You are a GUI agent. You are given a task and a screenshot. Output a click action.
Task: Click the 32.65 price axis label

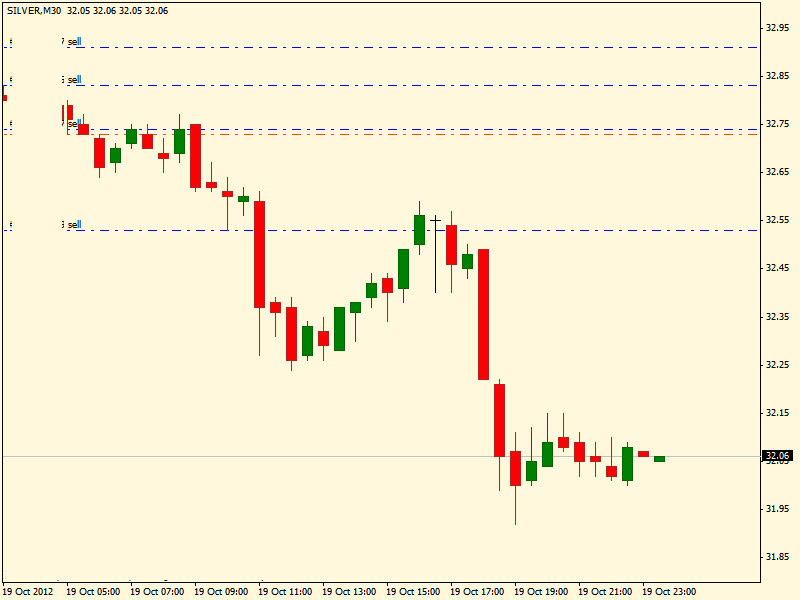(x=777, y=172)
